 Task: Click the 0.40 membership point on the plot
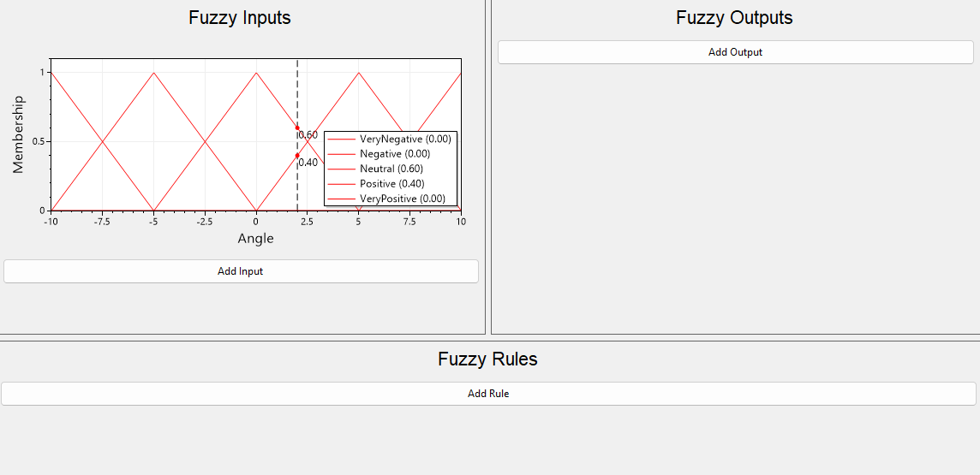click(x=297, y=156)
